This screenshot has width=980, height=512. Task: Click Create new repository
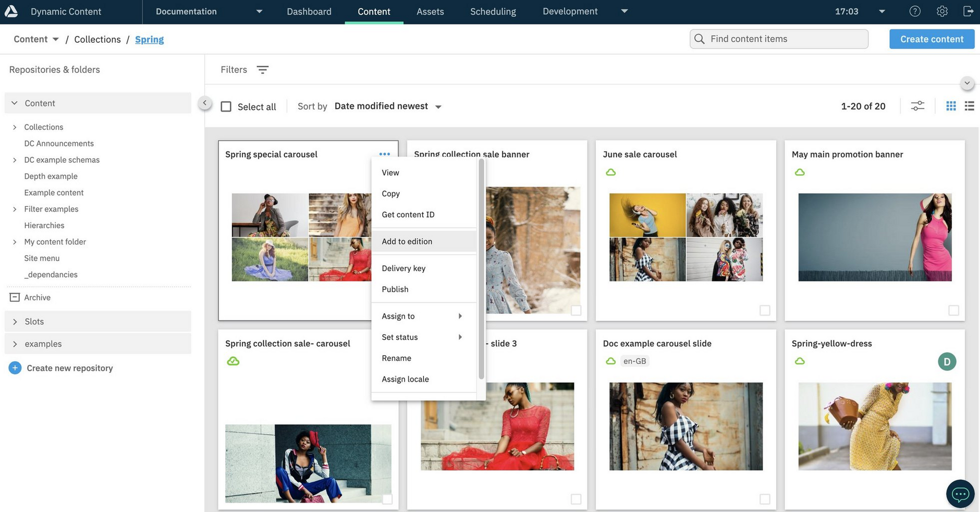point(69,368)
